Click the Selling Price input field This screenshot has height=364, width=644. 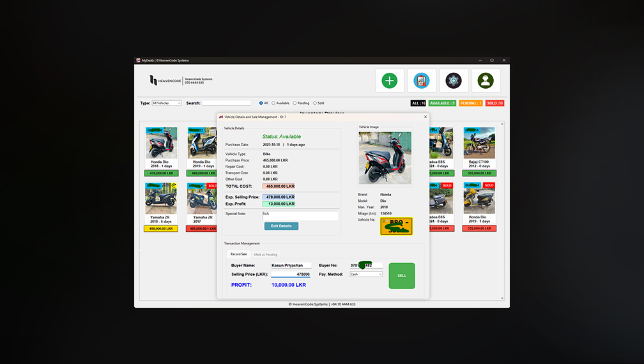tap(291, 274)
